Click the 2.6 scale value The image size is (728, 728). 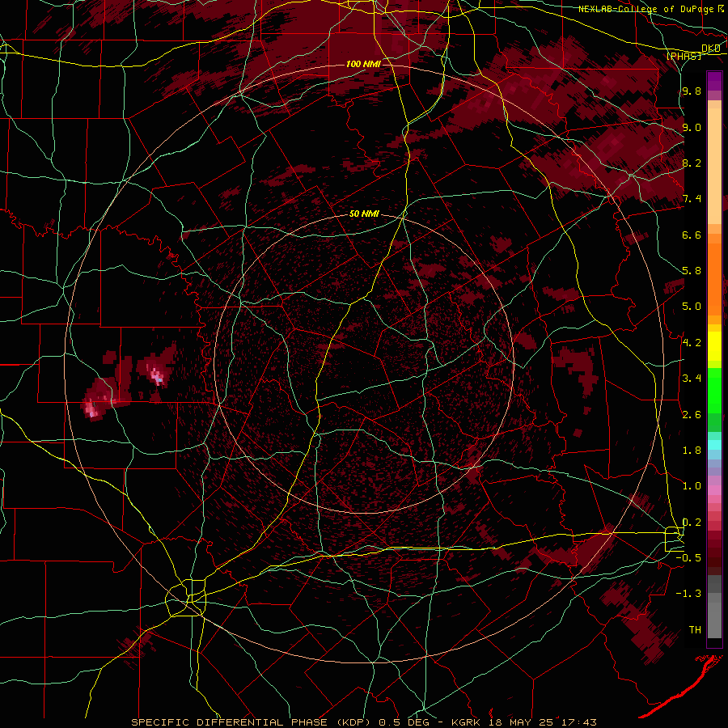(x=692, y=415)
